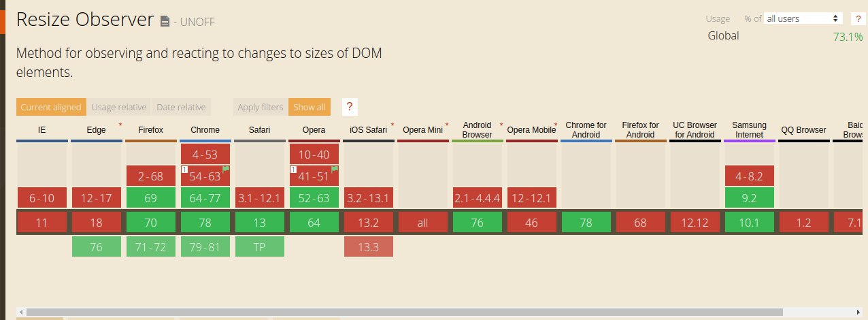The height and width of the screenshot is (320, 868).
Task: Click the IE column header
Action: (42, 130)
